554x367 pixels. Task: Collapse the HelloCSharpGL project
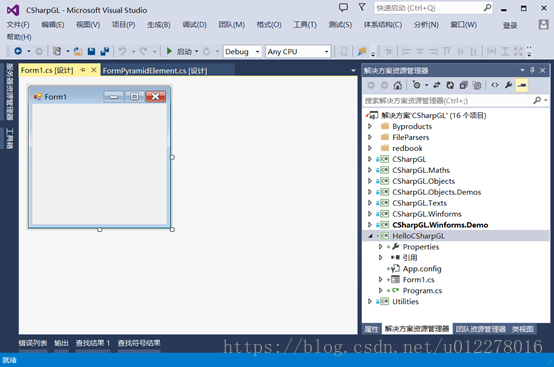coord(370,236)
